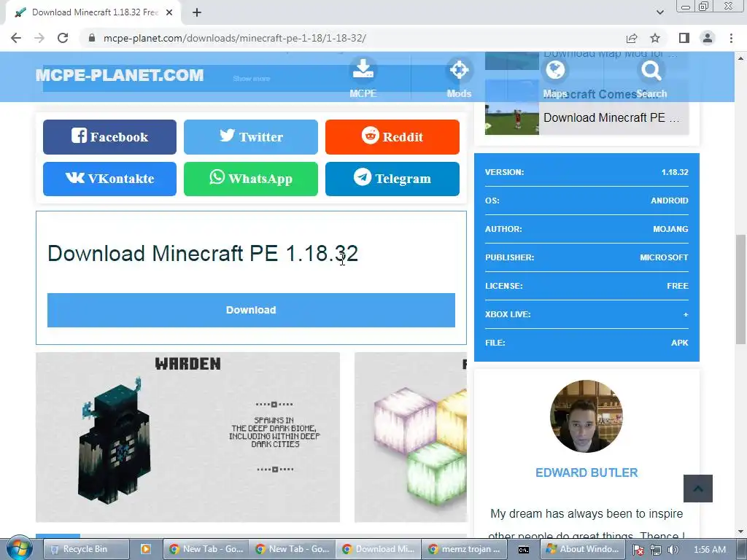Open the media player taskbar icon
This screenshot has height=560, width=747.
click(146, 549)
